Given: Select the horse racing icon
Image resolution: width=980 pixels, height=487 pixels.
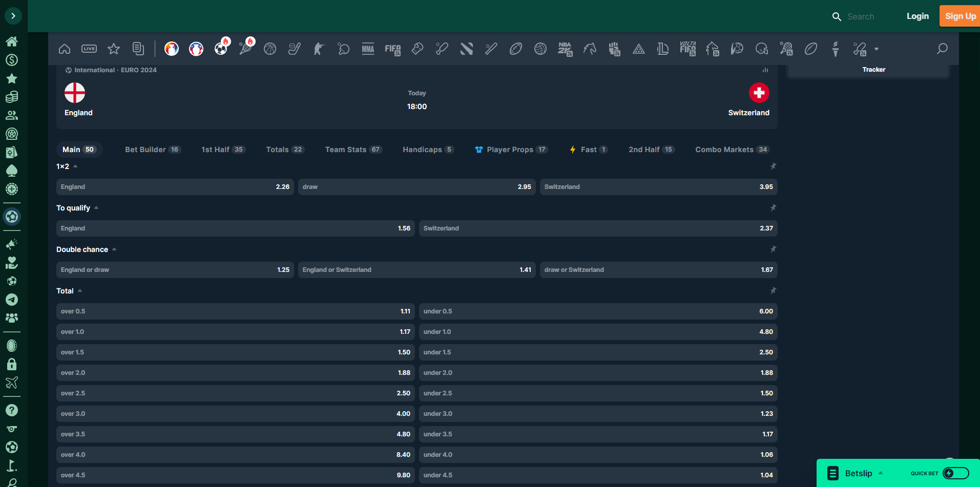Looking at the screenshot, I should pos(590,49).
